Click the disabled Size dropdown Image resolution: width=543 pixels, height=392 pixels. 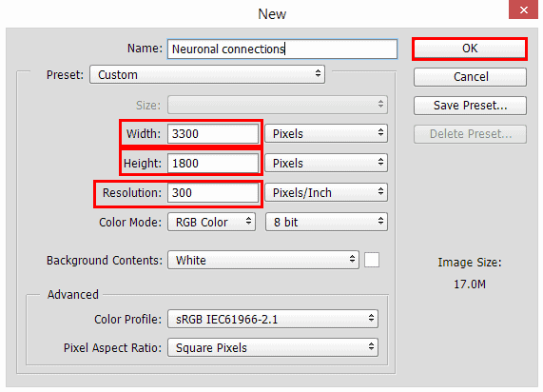[x=278, y=105]
